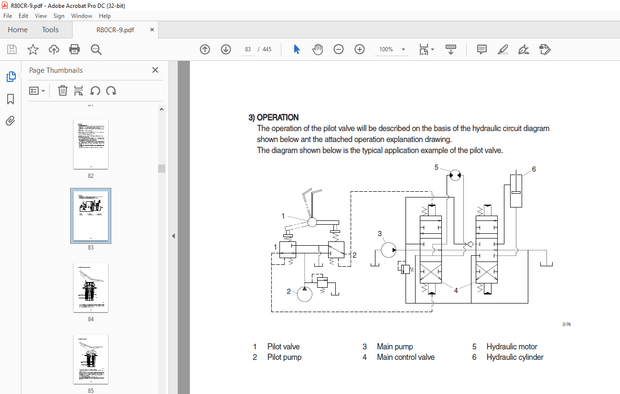The height and width of the screenshot is (394, 620).
Task: Close the Page Thumbnails panel
Action: click(155, 70)
